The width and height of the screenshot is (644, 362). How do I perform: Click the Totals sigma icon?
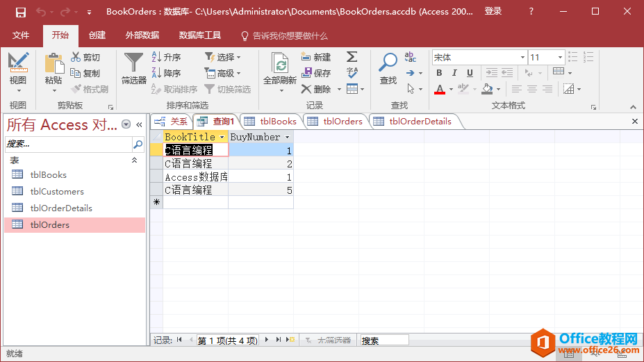[x=352, y=57]
